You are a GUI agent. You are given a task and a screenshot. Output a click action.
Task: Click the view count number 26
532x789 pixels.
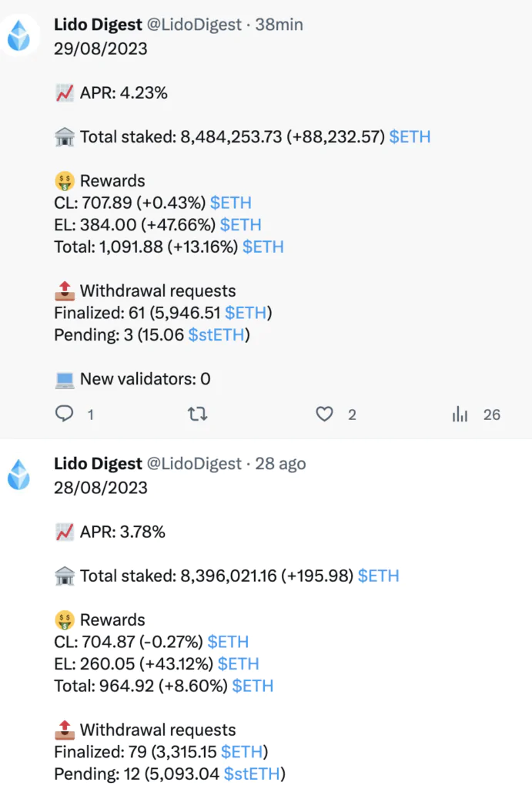[492, 415]
